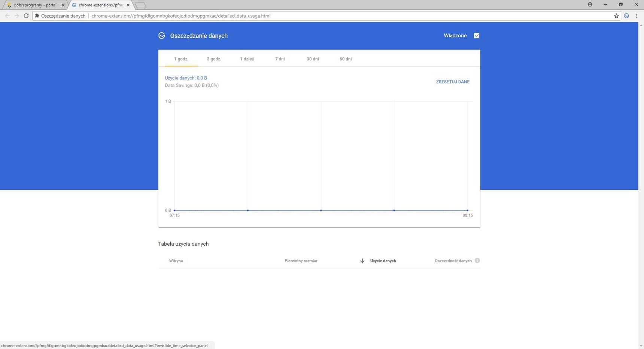
Task: Select the 60 dni time range tab
Action: [x=346, y=59]
